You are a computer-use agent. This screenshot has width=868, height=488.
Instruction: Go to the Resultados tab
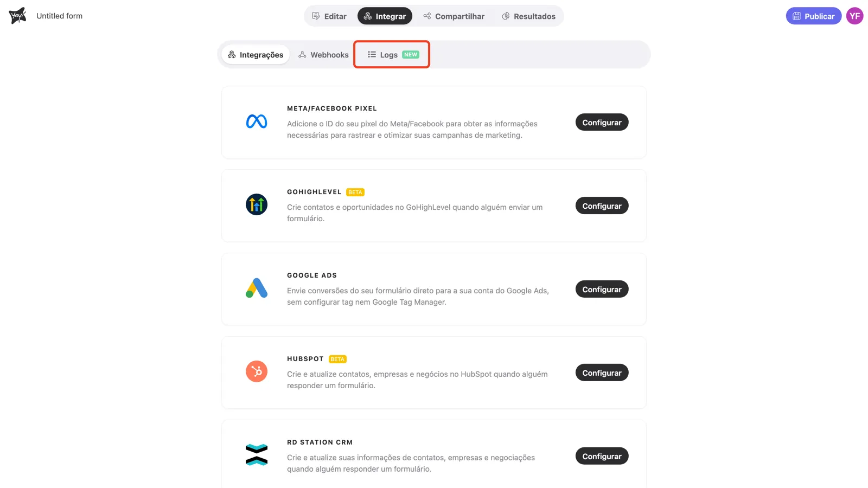(529, 16)
